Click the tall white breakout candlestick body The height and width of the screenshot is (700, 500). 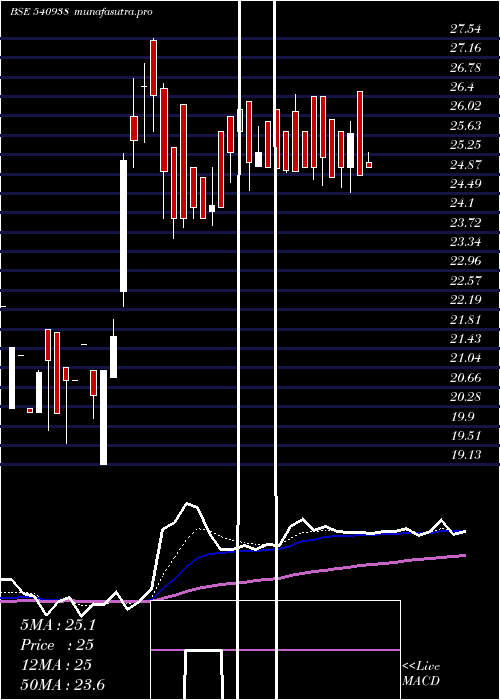pyautogui.click(x=123, y=226)
